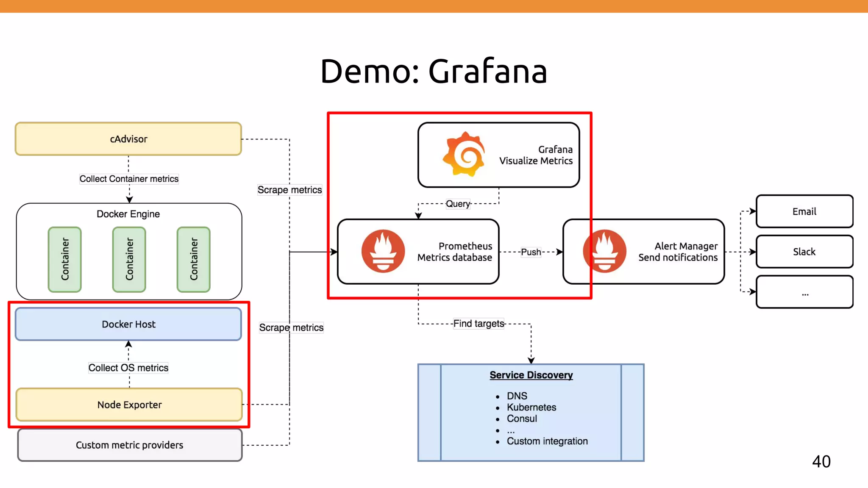Select the Slack notification box

click(x=804, y=252)
